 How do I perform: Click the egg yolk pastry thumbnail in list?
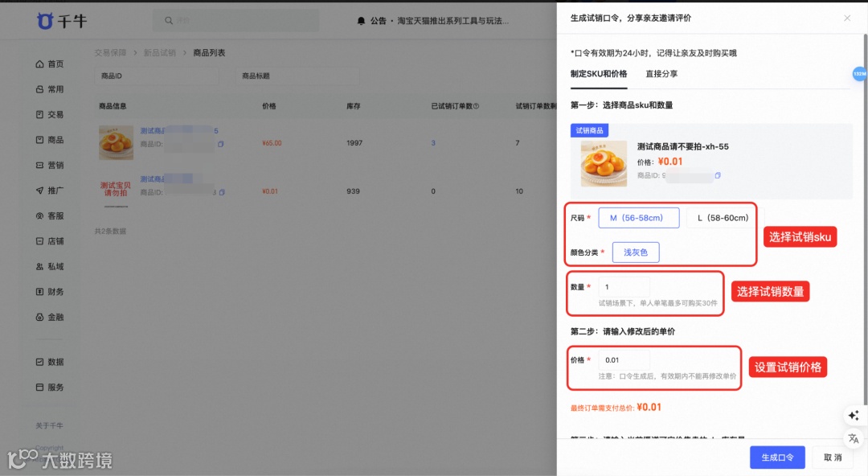116,142
